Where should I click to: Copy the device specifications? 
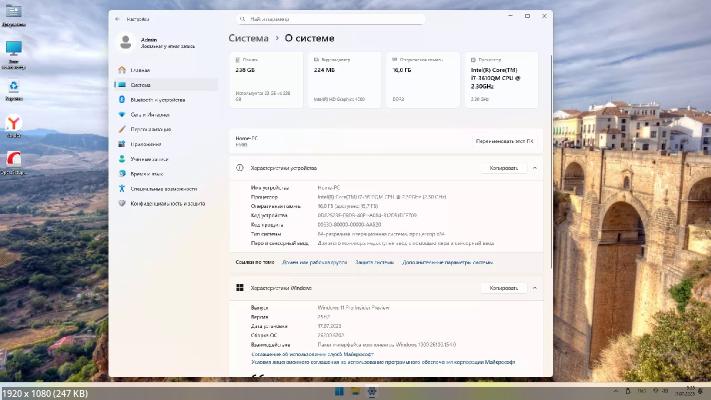click(503, 168)
